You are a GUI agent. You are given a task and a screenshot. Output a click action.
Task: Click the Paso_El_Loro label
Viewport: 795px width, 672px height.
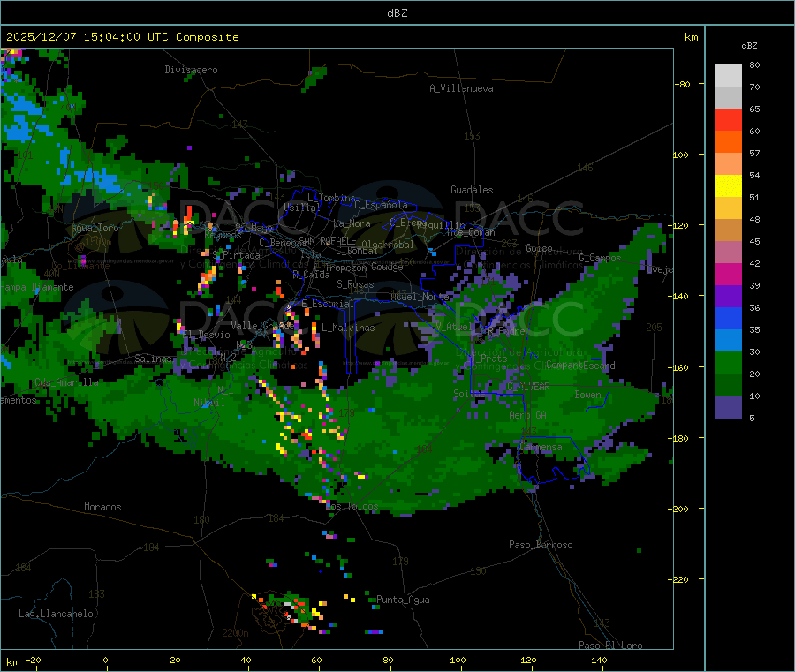point(611,646)
